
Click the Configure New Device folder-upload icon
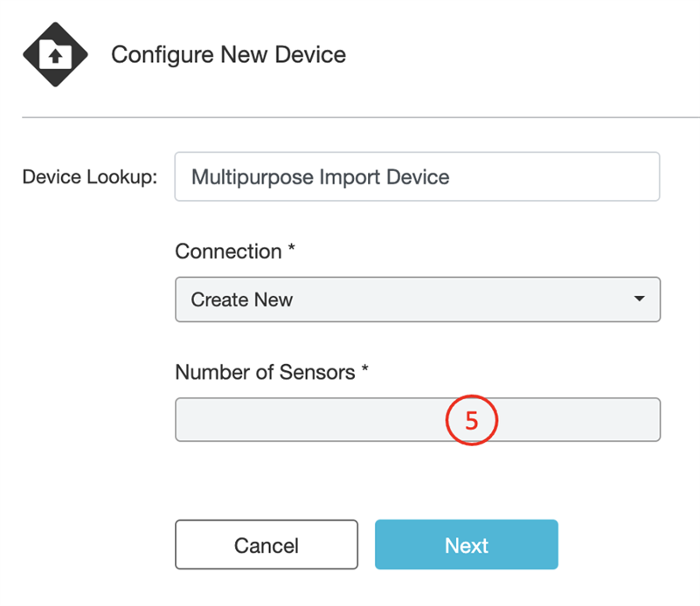[x=55, y=54]
